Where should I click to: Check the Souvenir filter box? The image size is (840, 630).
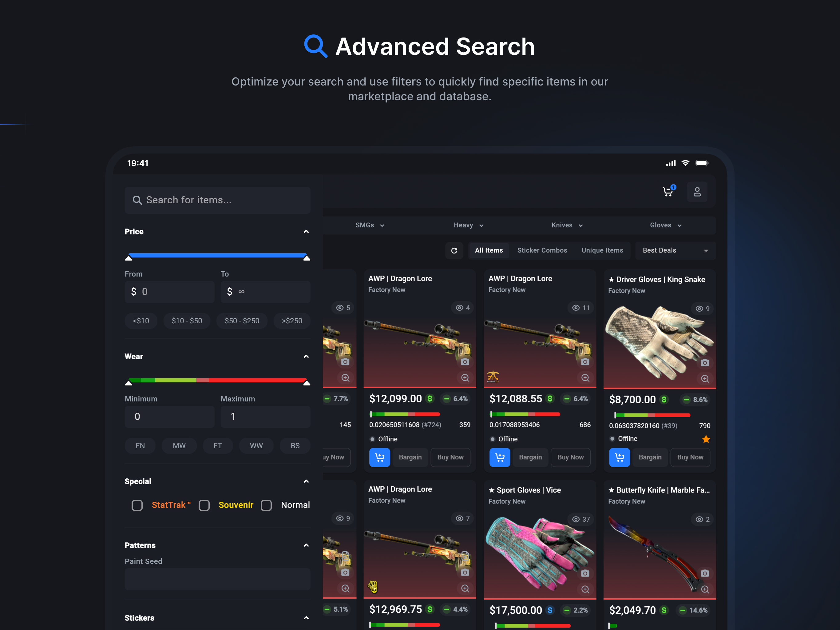[x=204, y=505]
